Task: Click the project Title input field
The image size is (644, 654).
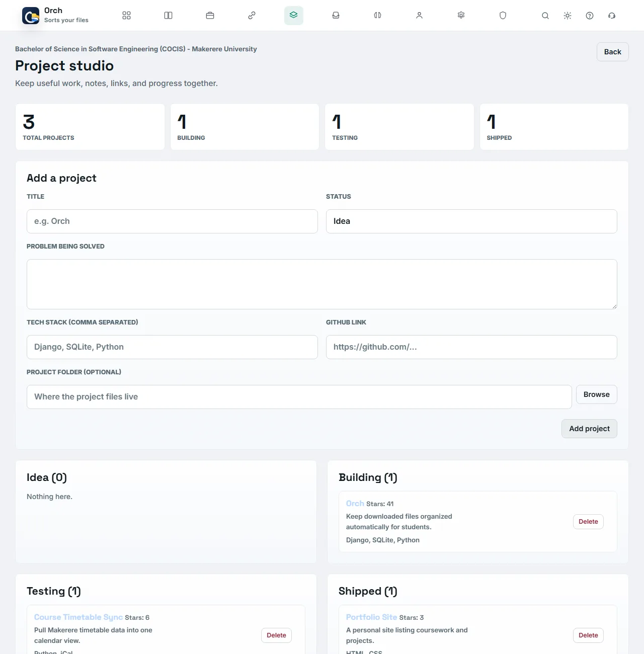Action: point(172,221)
